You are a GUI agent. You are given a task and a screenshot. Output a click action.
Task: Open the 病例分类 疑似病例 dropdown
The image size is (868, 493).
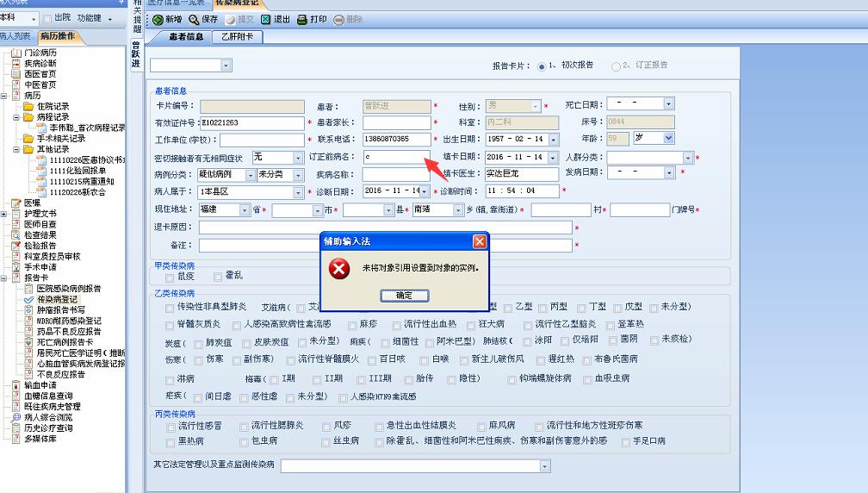pyautogui.click(x=251, y=175)
